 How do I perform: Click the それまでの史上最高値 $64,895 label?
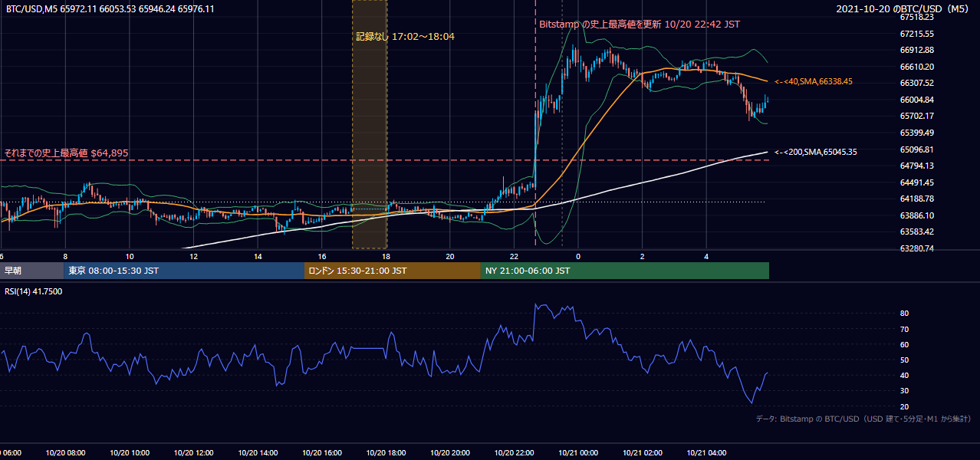click(66, 153)
